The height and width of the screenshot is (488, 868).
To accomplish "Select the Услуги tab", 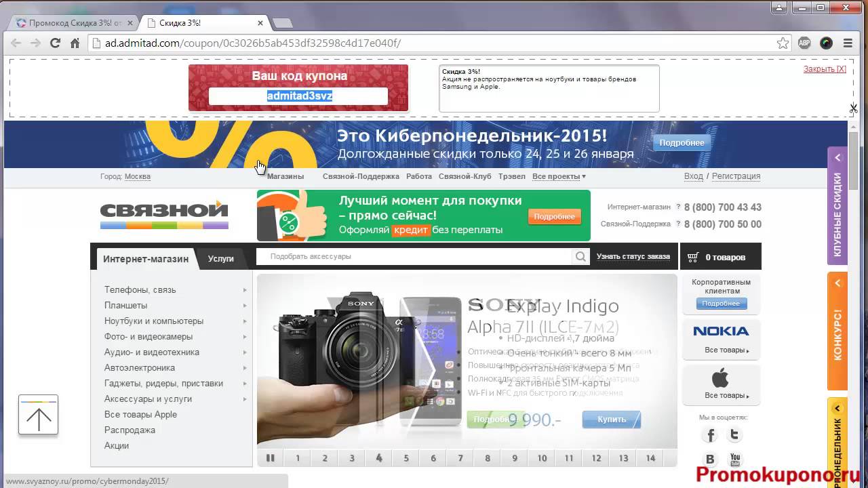I will point(221,259).
